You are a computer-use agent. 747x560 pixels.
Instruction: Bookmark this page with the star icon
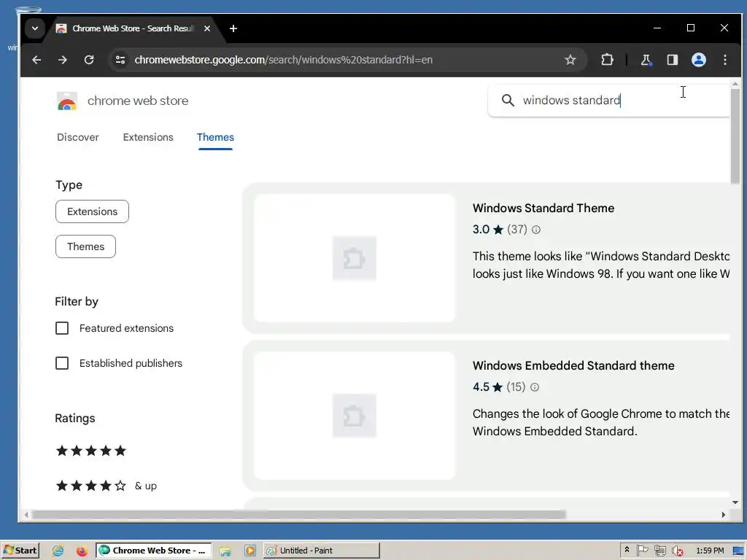pyautogui.click(x=570, y=60)
